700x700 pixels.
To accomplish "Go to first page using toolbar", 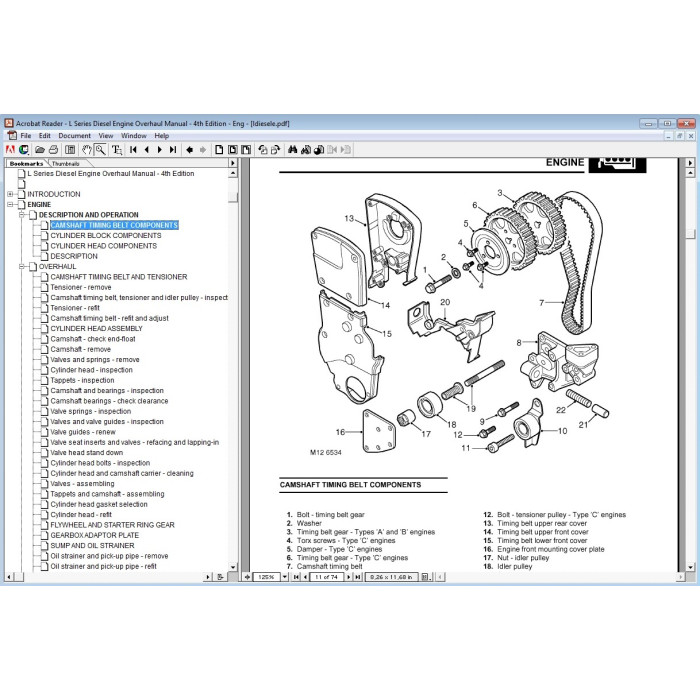I will [133, 150].
